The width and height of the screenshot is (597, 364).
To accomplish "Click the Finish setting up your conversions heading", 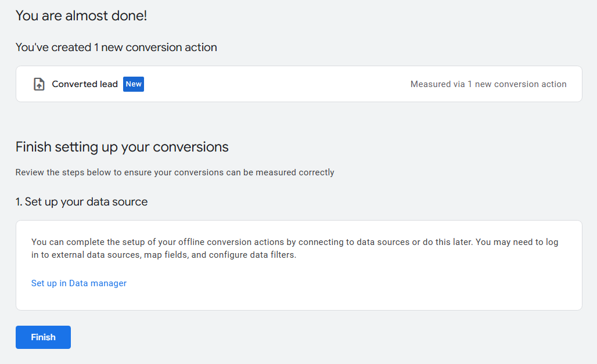I will click(121, 147).
